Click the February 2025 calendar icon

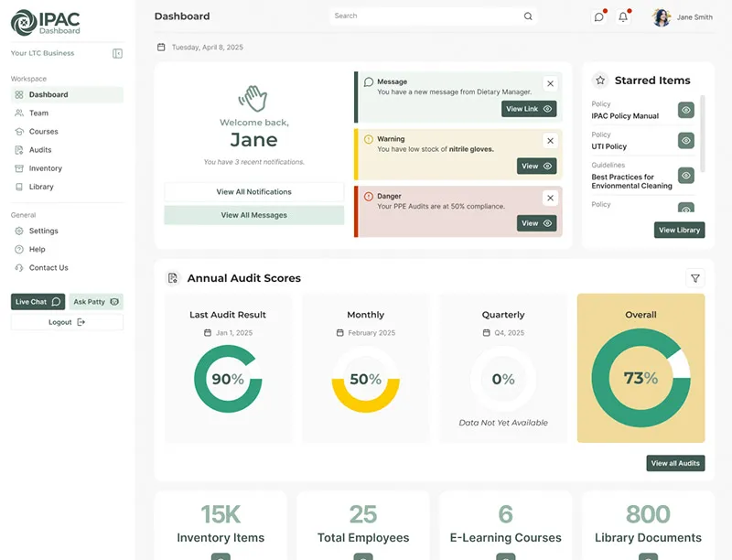tap(339, 333)
